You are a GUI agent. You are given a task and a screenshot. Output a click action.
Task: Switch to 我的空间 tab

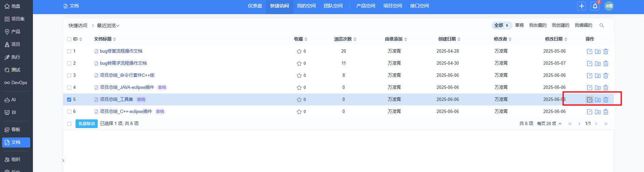(x=306, y=6)
